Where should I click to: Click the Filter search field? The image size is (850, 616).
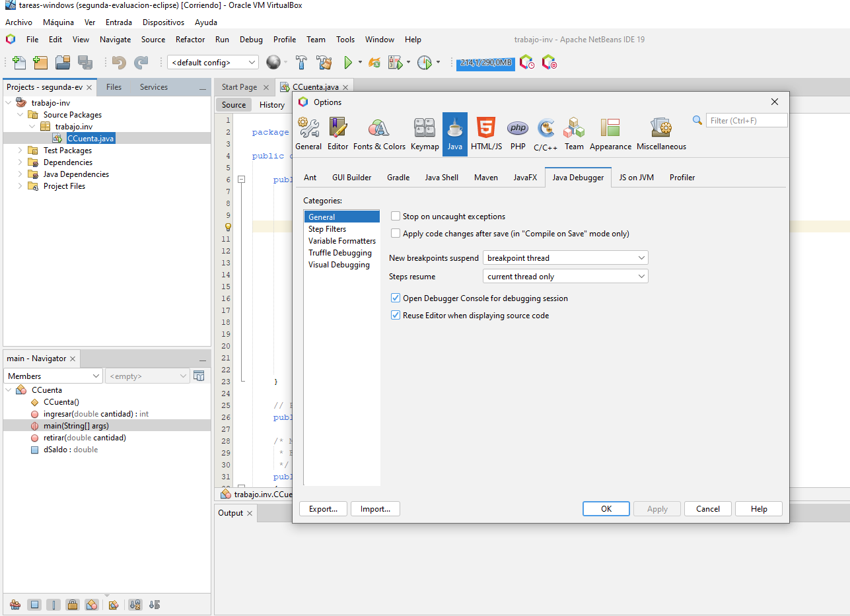click(746, 121)
